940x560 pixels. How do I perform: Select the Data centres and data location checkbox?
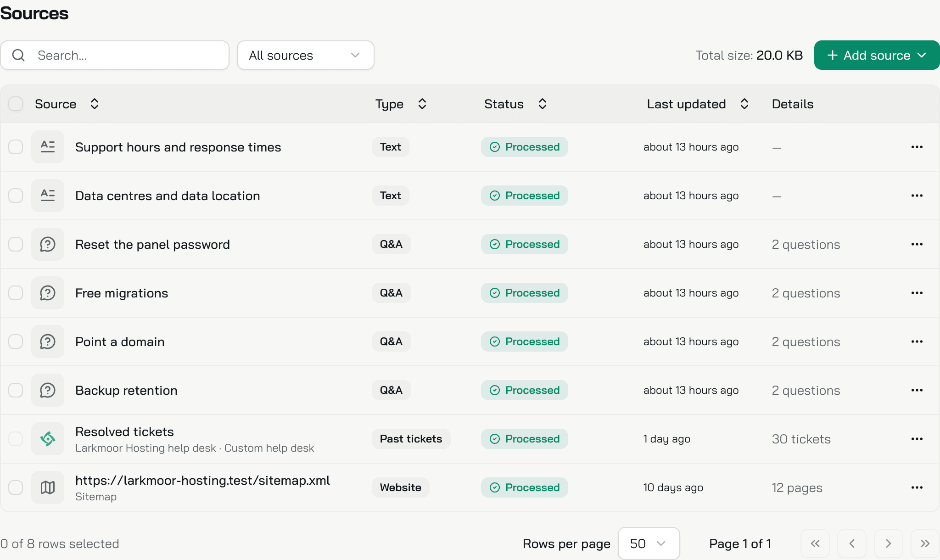16,196
